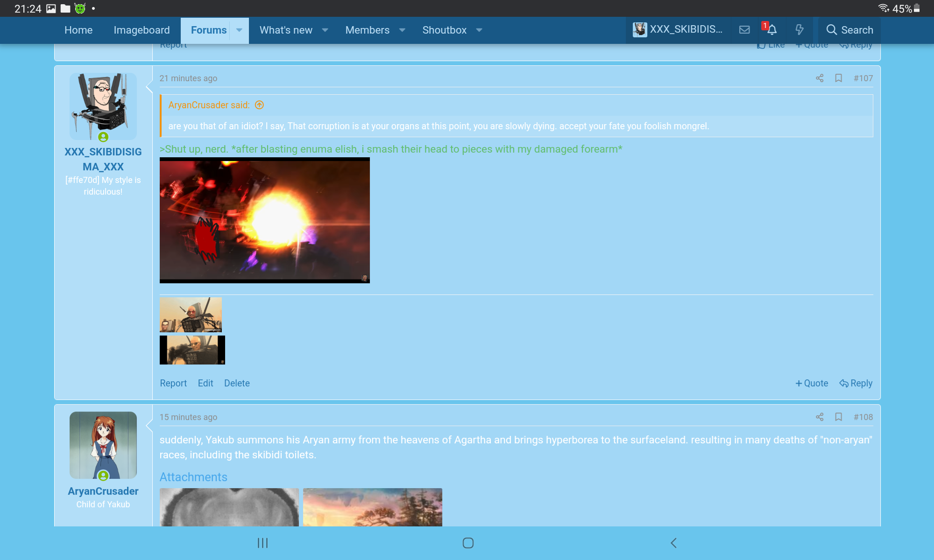Open the Shoutbox tab
The width and height of the screenshot is (934, 560).
pos(444,30)
